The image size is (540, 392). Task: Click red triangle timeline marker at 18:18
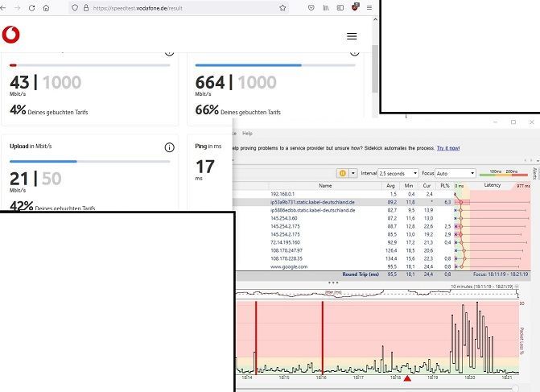point(407,378)
